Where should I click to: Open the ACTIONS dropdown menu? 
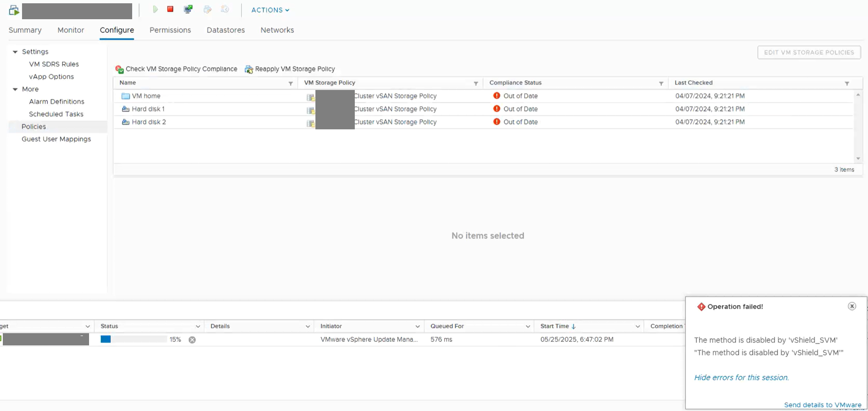270,10
